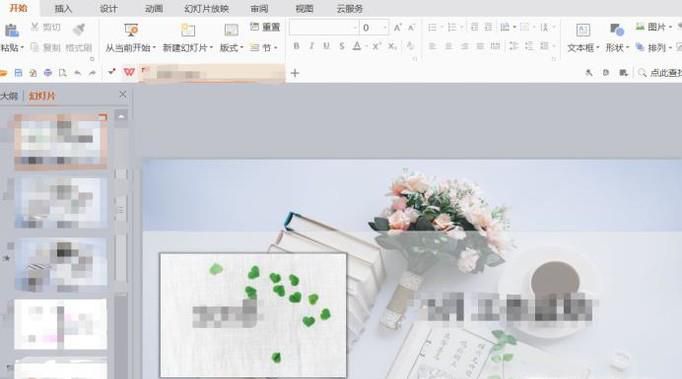Toggle right text alignment
Screen dimensions: 682x379
pyautogui.click(x=465, y=46)
